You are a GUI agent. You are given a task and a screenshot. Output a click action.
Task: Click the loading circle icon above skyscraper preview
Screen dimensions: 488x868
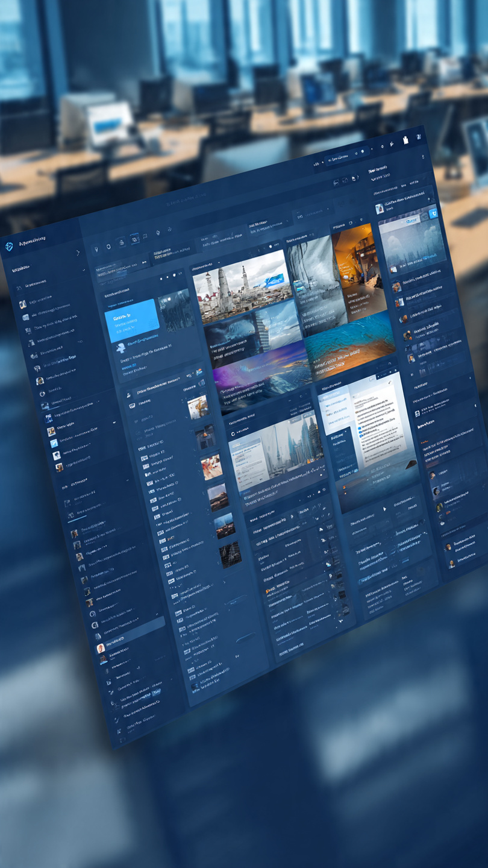tap(234, 433)
